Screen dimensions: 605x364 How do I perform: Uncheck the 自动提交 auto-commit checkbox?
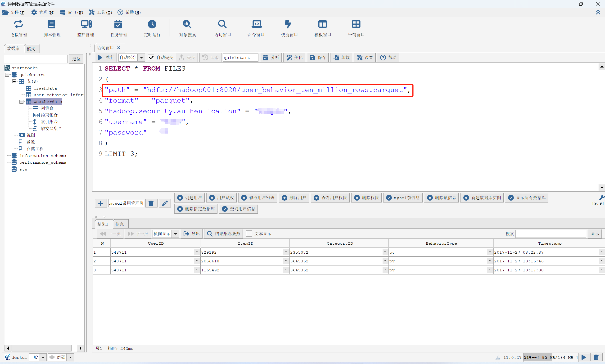click(x=151, y=58)
